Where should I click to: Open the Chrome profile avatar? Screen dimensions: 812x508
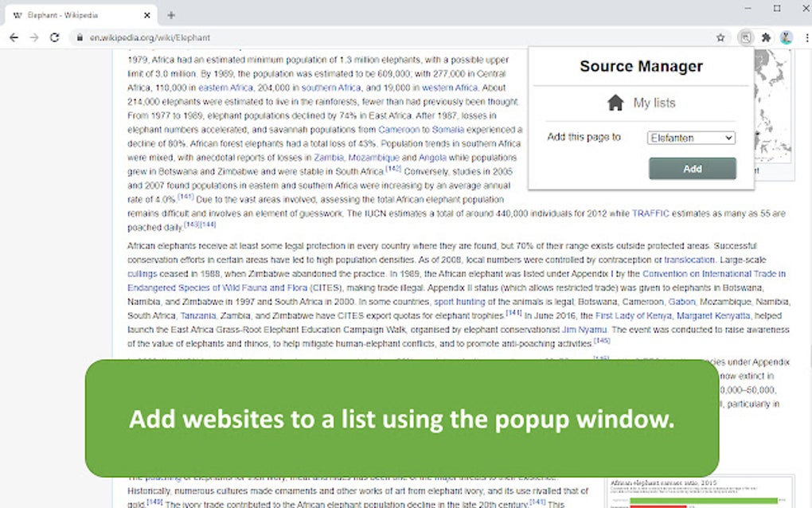pos(785,37)
